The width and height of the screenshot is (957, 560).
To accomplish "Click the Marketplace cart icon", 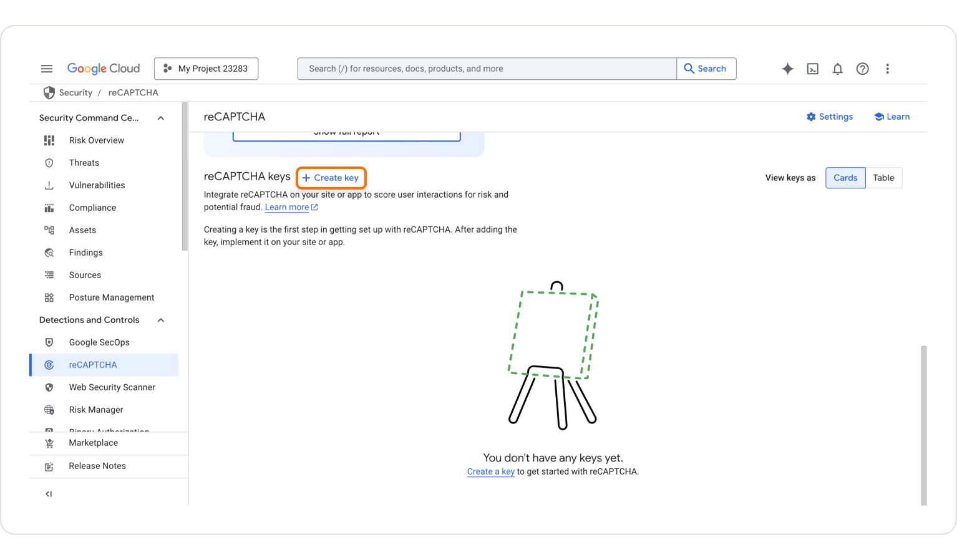I will point(49,443).
